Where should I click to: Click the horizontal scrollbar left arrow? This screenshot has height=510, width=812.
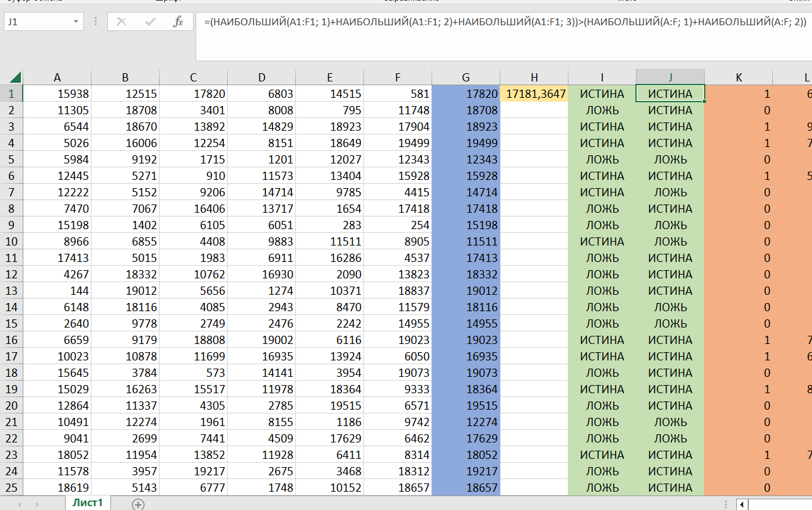[x=743, y=504]
